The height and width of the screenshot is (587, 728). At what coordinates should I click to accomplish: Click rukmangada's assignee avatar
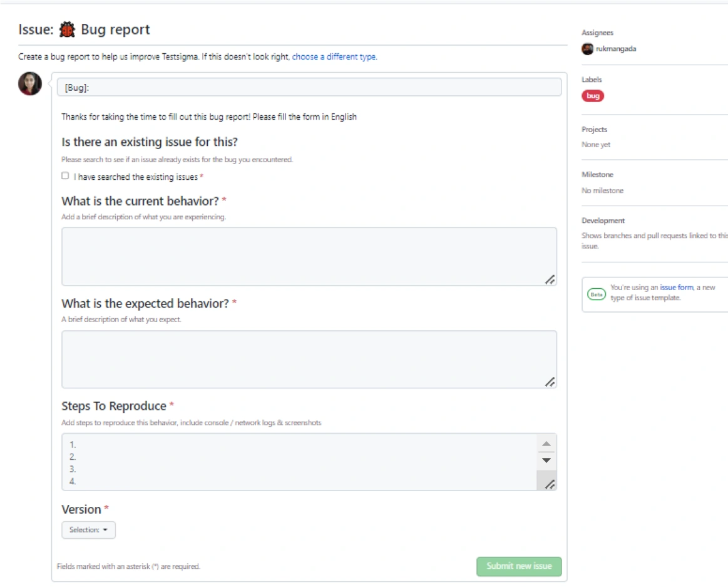pos(587,49)
